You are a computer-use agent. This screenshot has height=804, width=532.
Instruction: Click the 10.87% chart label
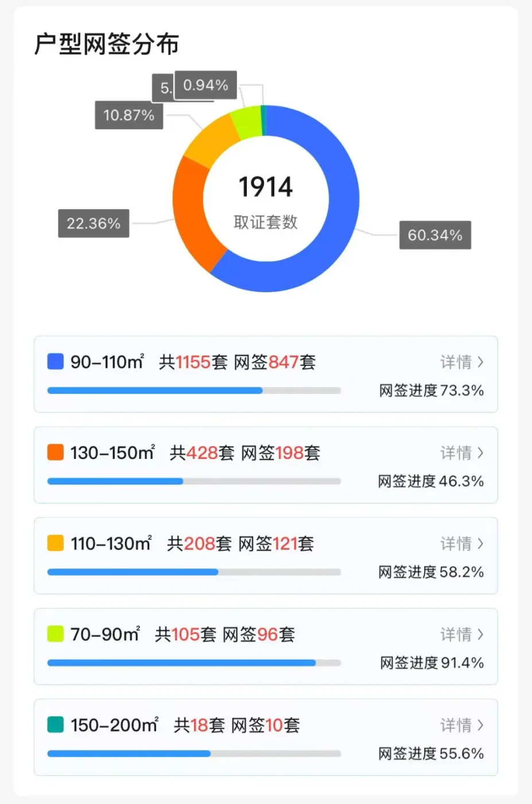click(129, 115)
